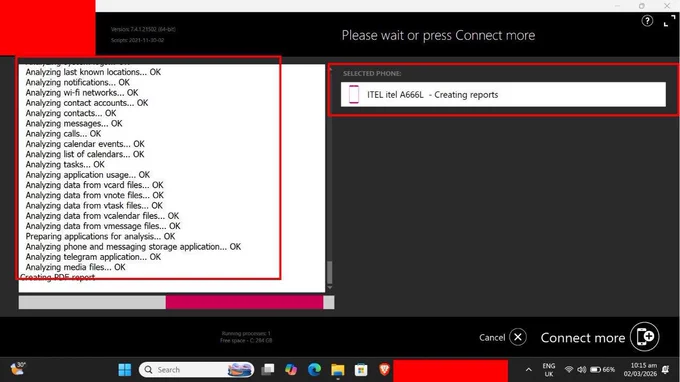680x382 pixels.
Task: Click 'Analyzing wi-fi networks... OK' log entry
Action: [x=82, y=92]
